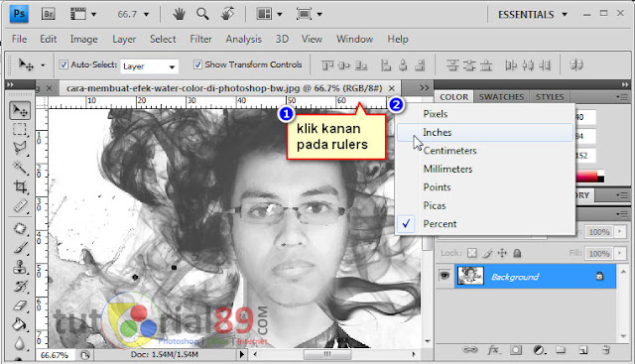Open the Filter menu
Image resolution: width=635 pixels, height=364 pixels.
[200, 40]
